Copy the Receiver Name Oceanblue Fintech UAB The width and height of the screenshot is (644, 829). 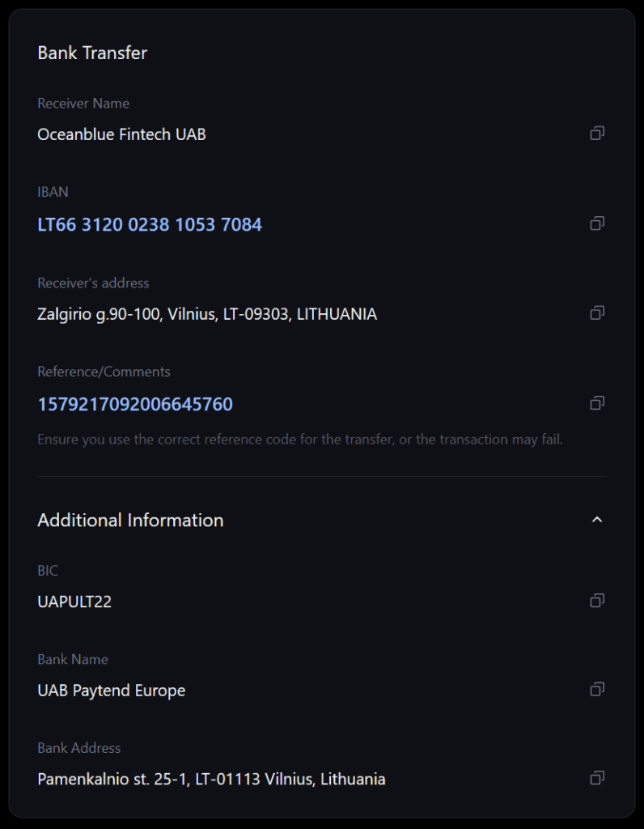pyautogui.click(x=598, y=133)
